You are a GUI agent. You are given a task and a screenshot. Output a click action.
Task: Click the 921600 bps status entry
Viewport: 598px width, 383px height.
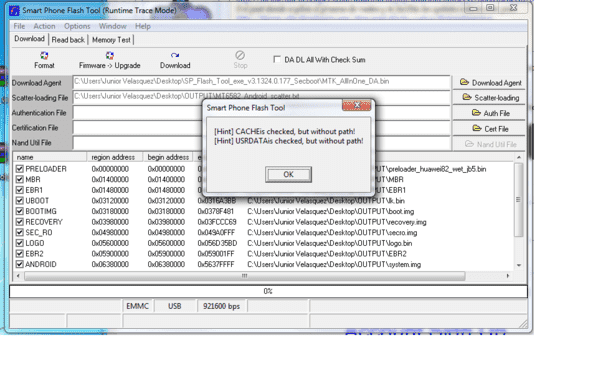pyautogui.click(x=222, y=306)
